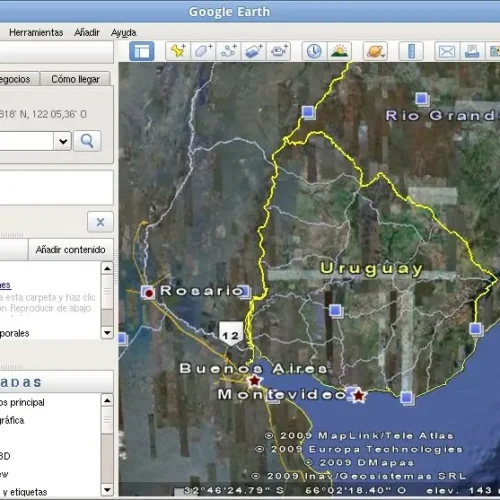
Task: Open the search box dropdown arrow
Action: (63, 141)
